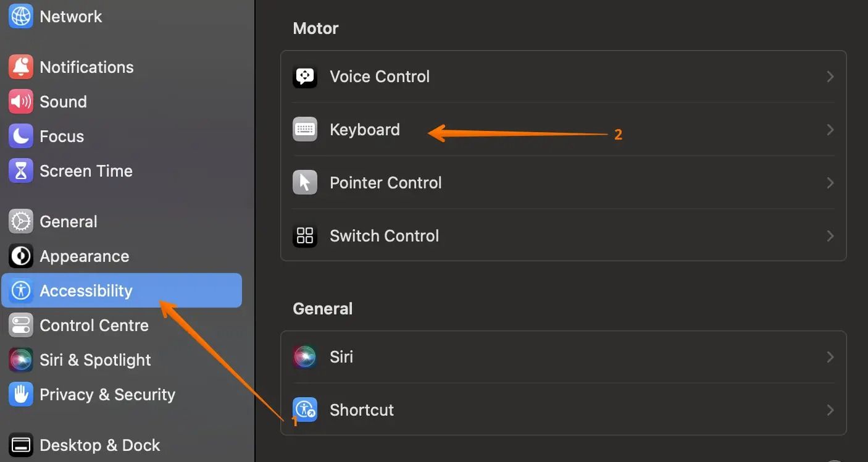
Task: Expand Pointer Control row chevron
Action: (830, 183)
